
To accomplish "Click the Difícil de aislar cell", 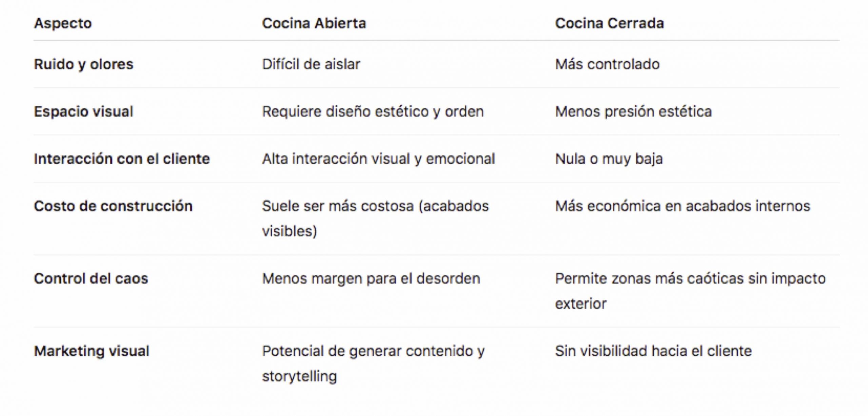I will [311, 64].
